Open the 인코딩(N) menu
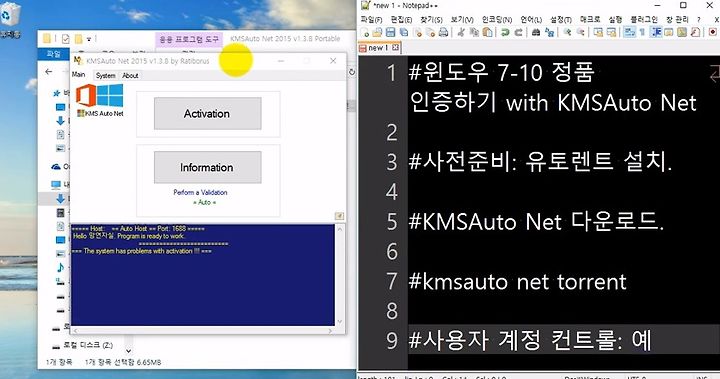The width and height of the screenshot is (720, 379). pyautogui.click(x=497, y=19)
